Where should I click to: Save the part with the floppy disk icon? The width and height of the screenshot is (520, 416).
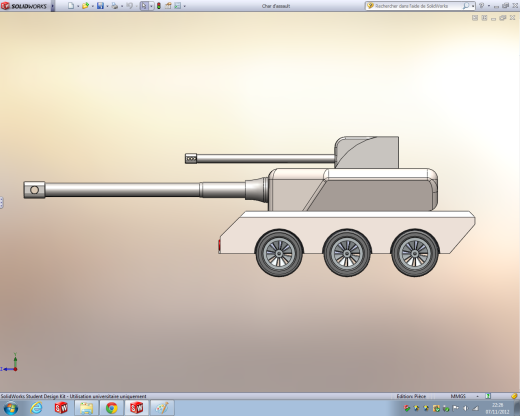(x=100, y=6)
